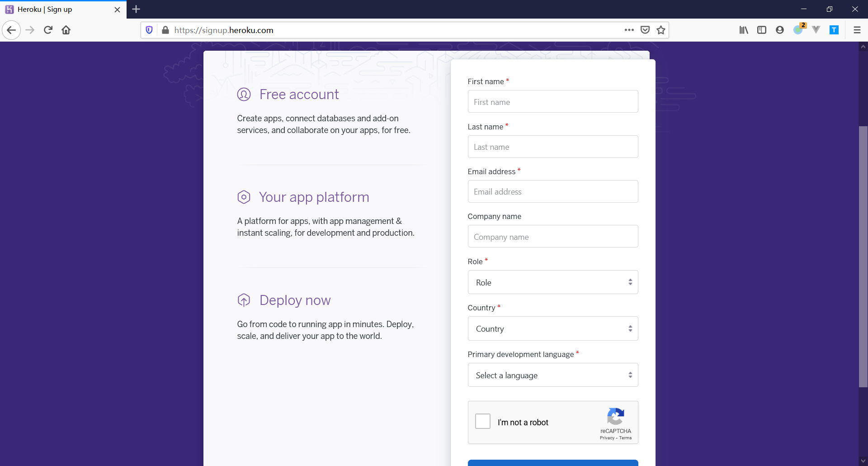Image resolution: width=868 pixels, height=466 pixels.
Task: Open the Firefox account icon
Action: [x=780, y=30]
